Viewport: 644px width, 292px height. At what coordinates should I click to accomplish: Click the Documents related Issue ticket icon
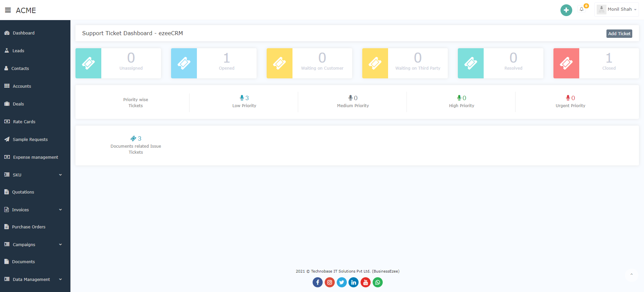tap(133, 138)
